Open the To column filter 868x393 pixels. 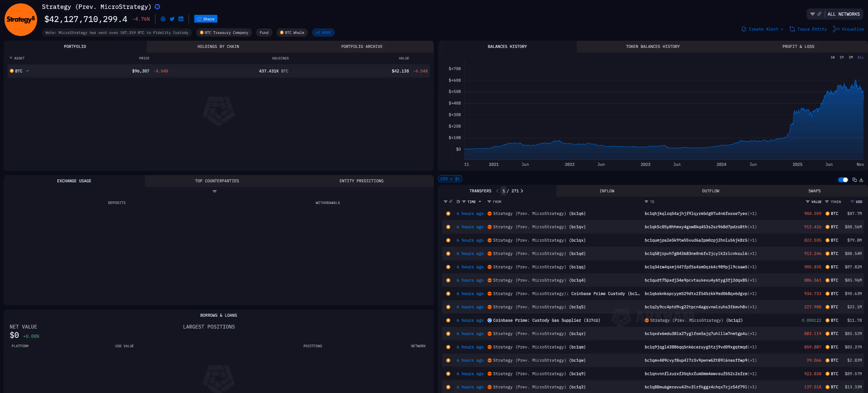pos(646,202)
